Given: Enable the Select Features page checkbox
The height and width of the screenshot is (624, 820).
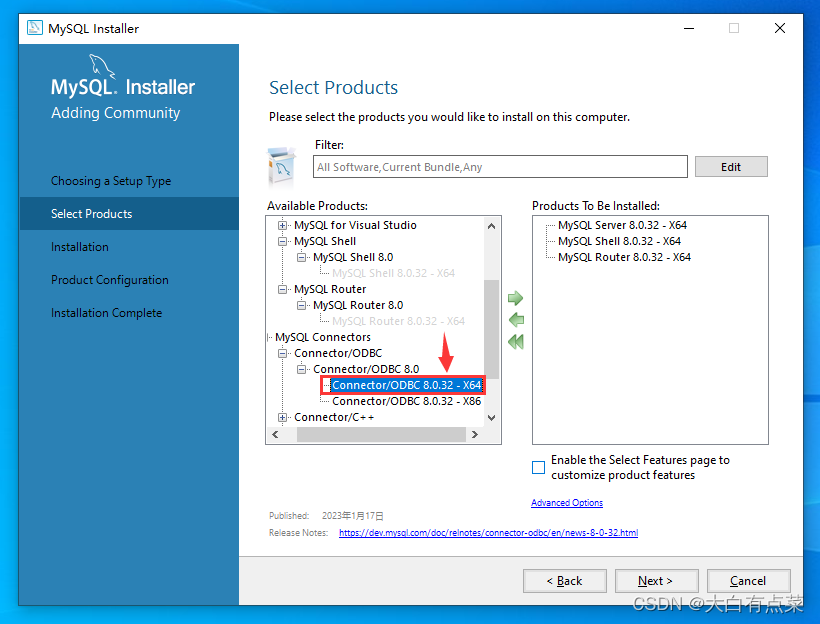Looking at the screenshot, I should (x=538, y=467).
